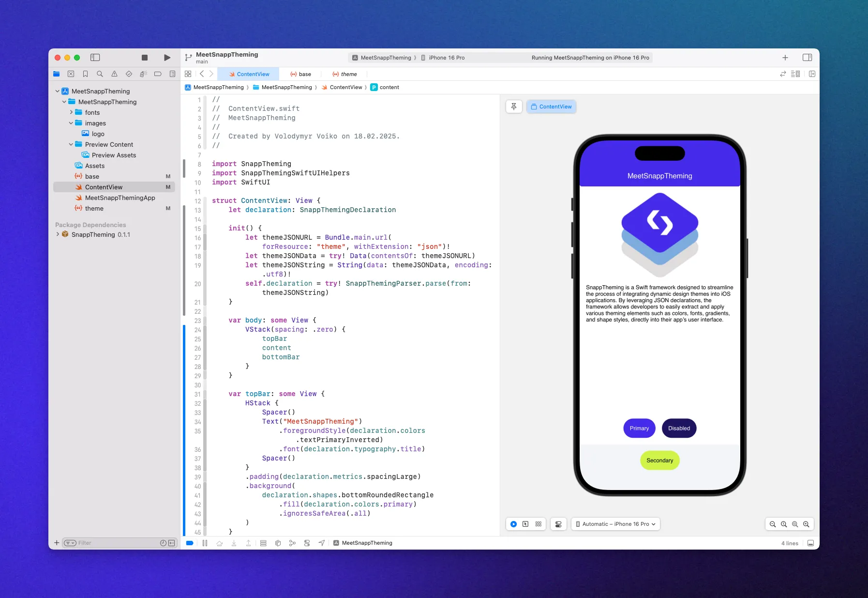Click the Primary button in preview
Image resolution: width=868 pixels, height=598 pixels.
tap(639, 428)
